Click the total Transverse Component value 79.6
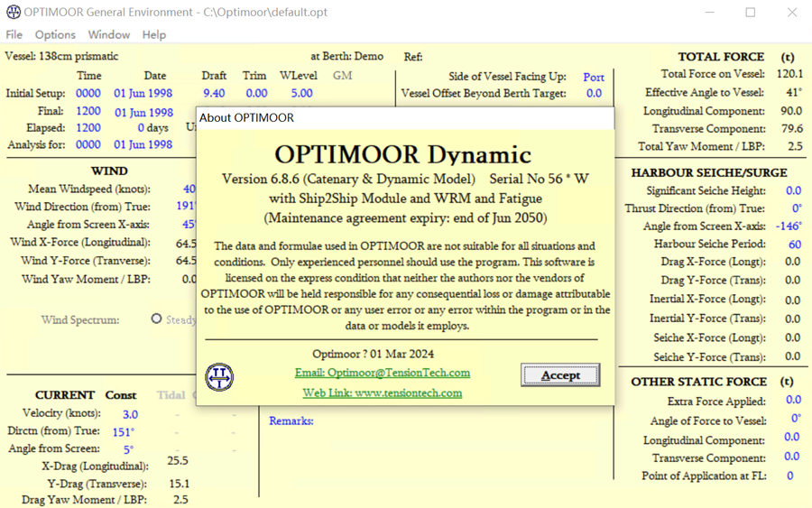812x508 pixels. [x=792, y=128]
